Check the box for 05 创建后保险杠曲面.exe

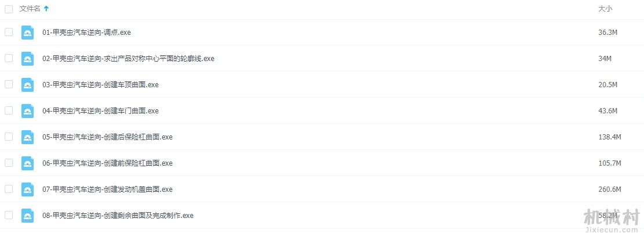(9, 137)
